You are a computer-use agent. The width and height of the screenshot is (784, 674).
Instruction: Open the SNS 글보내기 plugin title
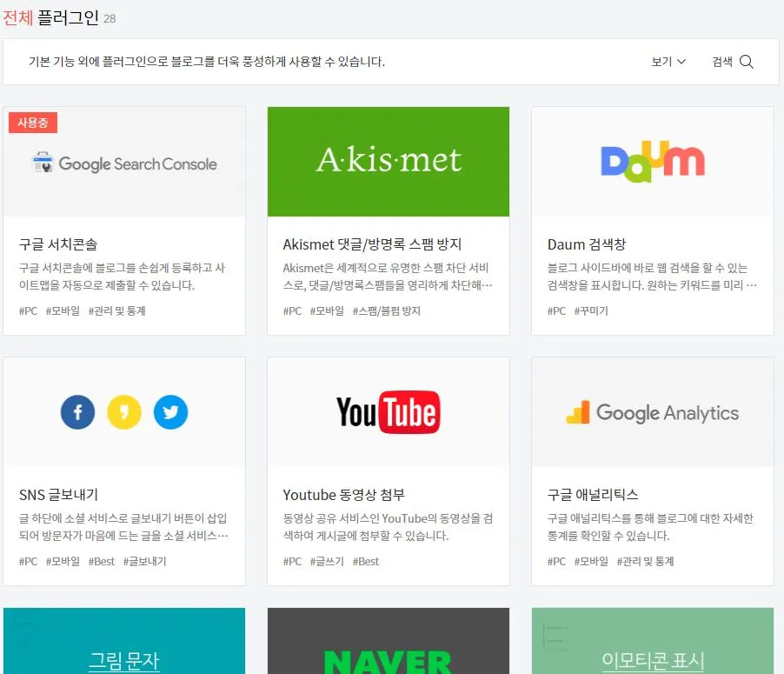(x=58, y=495)
